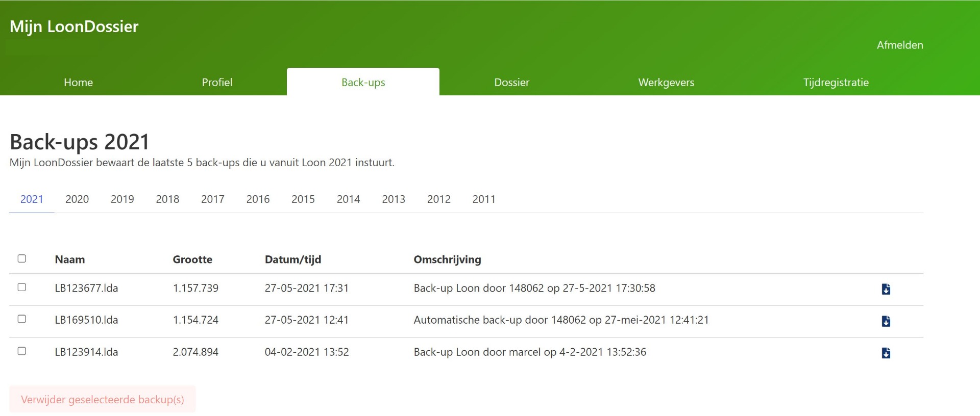
Task: Click the Mijn LoonDossier title
Action: click(74, 27)
